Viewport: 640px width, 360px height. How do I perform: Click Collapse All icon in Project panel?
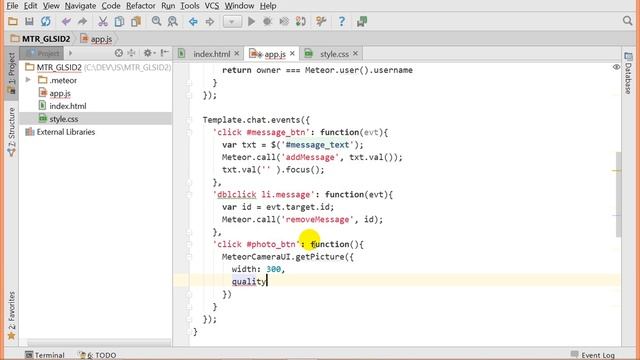(x=131, y=53)
